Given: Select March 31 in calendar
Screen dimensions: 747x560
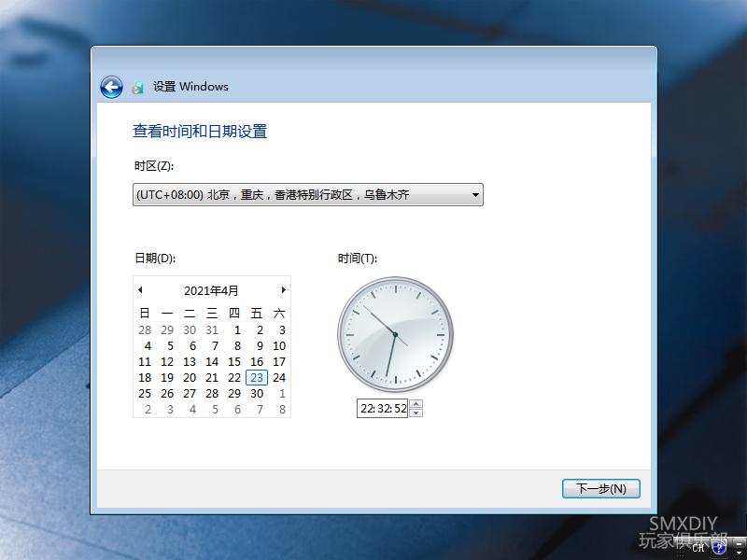Looking at the screenshot, I should (x=212, y=330).
